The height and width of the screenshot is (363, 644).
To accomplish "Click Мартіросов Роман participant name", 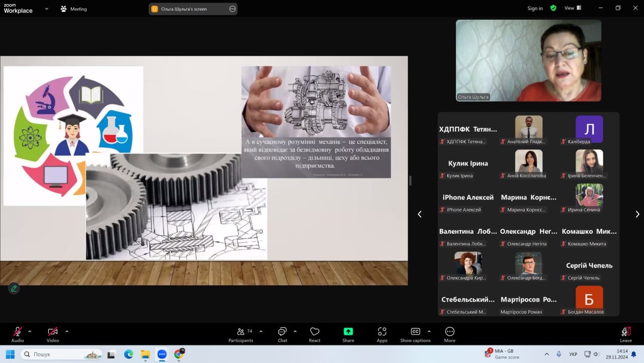I will [x=528, y=300].
